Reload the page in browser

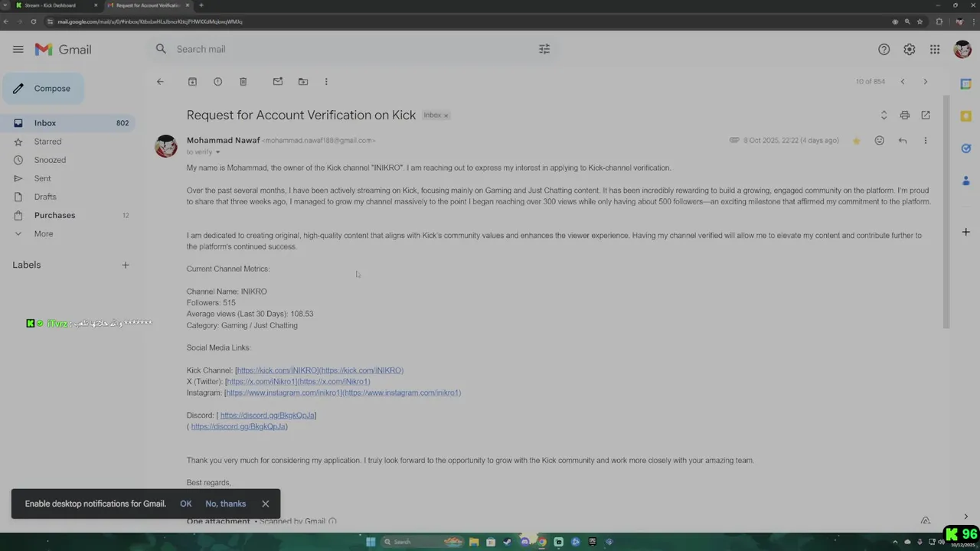pos(34,21)
